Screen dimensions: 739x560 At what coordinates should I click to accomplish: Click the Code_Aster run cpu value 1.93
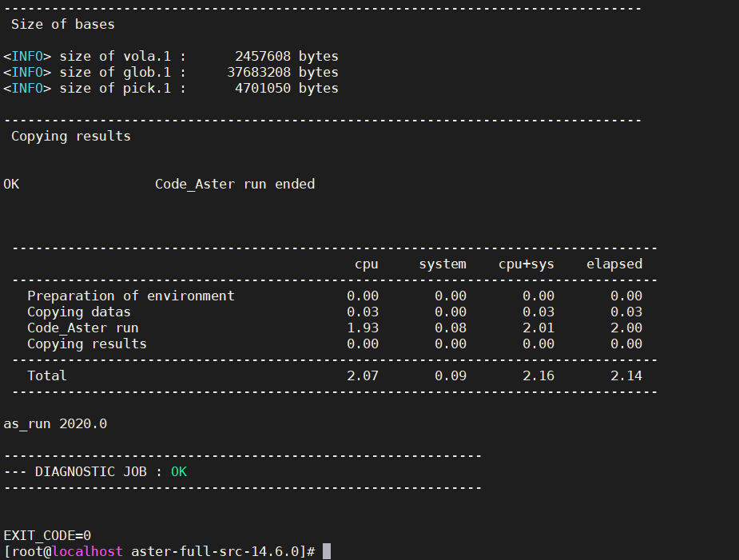[363, 328]
